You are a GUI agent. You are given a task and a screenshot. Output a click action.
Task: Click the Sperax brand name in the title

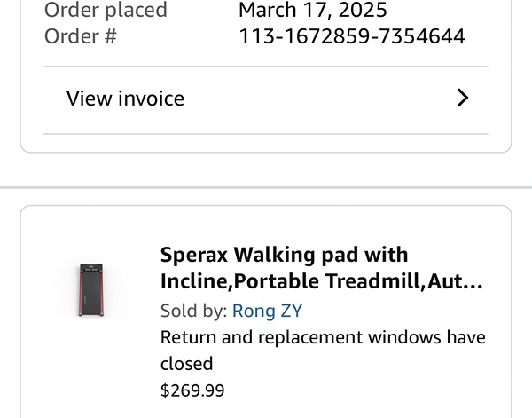point(193,255)
